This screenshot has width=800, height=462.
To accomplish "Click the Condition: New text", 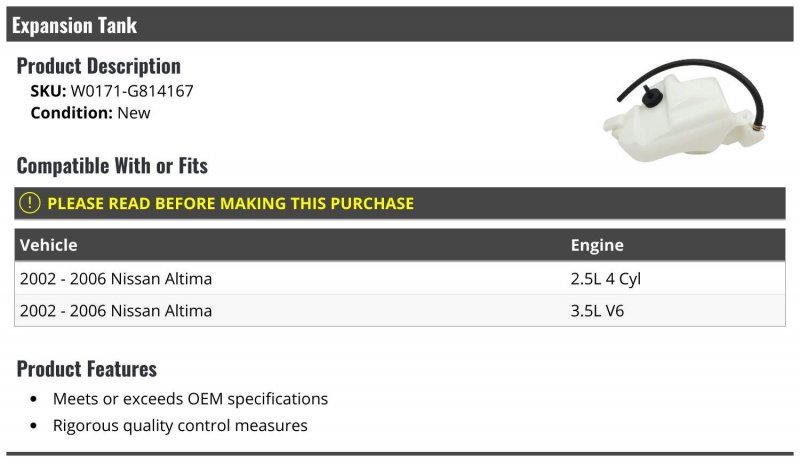I will pyautogui.click(x=90, y=113).
